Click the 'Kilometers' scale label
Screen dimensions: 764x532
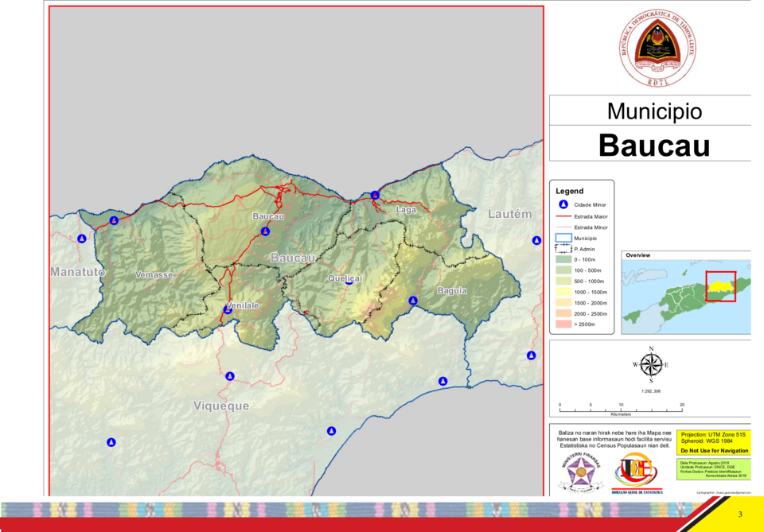621,414
